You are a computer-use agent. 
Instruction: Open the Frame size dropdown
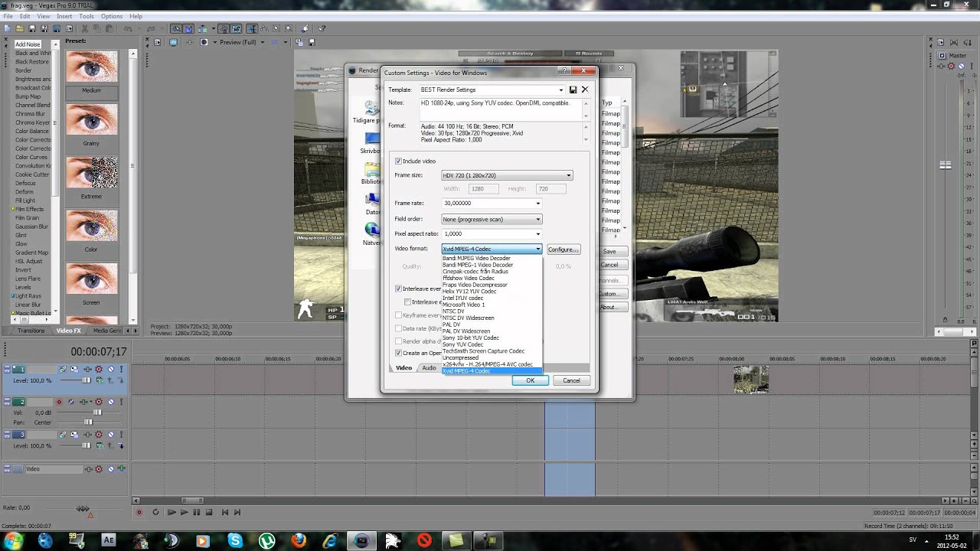pyautogui.click(x=568, y=175)
